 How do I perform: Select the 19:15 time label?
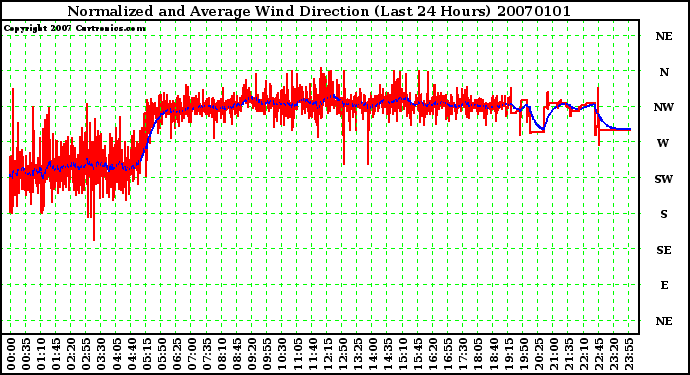click(x=508, y=354)
